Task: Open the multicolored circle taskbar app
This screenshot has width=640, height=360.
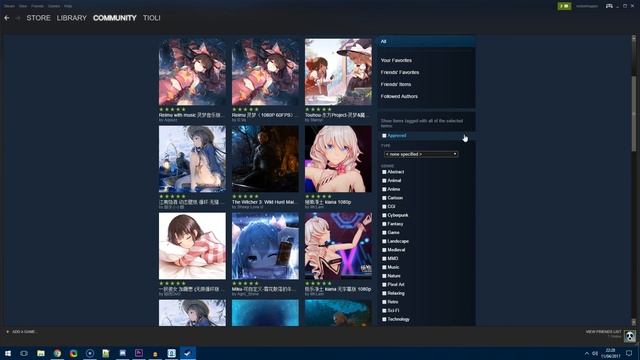Action: pos(73,353)
